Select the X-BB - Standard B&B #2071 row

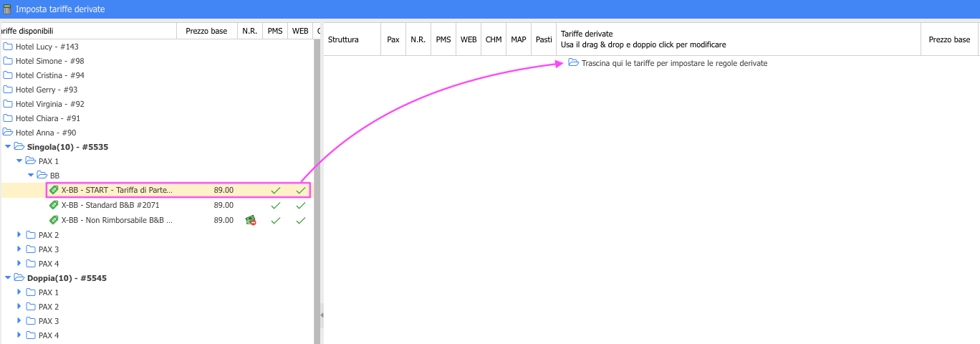click(157, 205)
